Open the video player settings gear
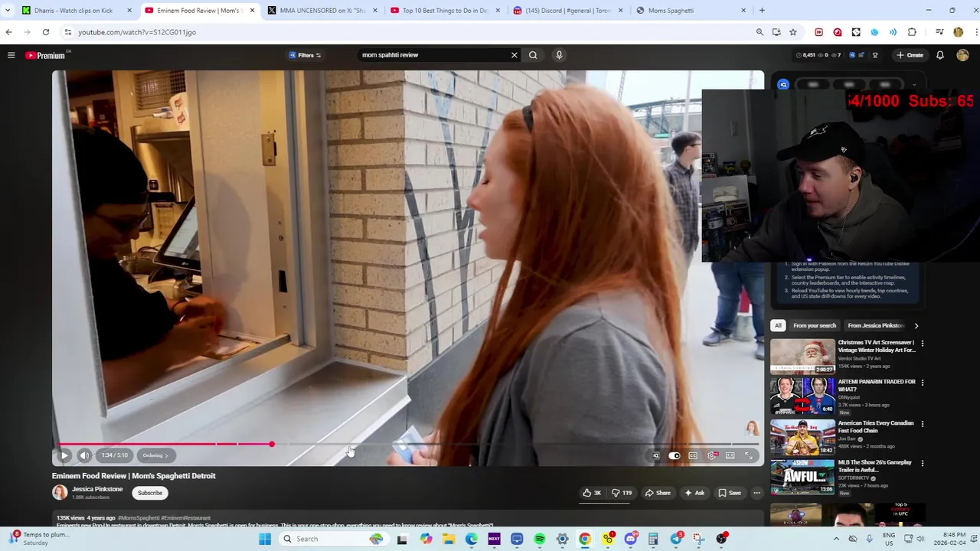 (x=711, y=455)
